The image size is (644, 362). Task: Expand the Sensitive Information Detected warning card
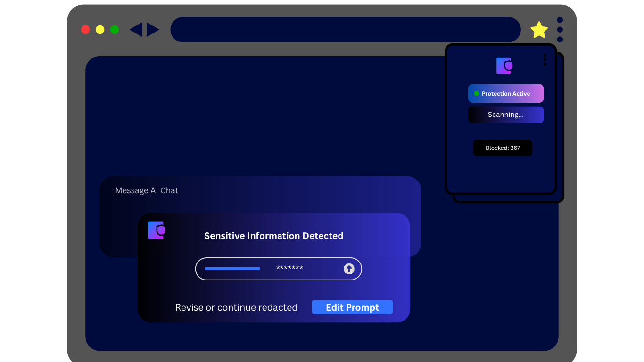273,236
